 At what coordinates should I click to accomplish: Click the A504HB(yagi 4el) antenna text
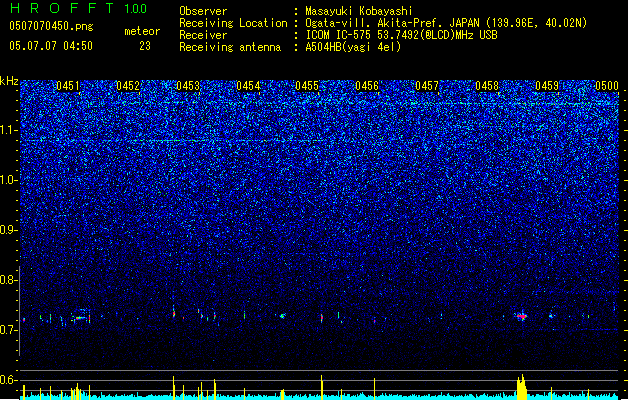coord(353,47)
